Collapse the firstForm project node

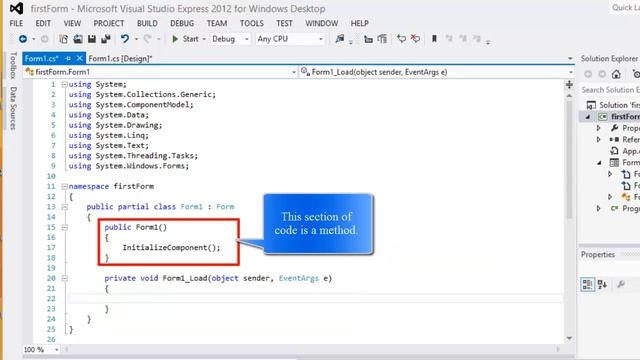(588, 117)
